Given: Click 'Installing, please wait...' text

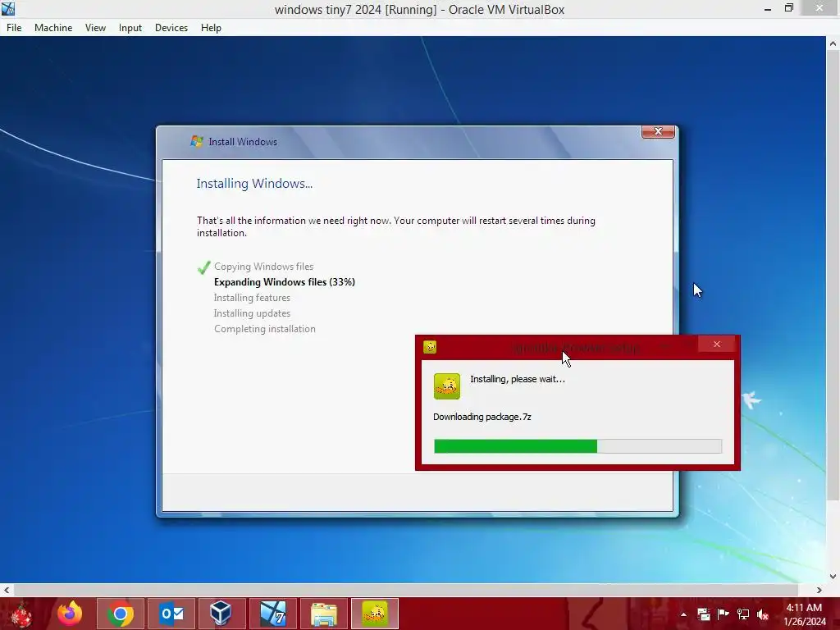Looking at the screenshot, I should pos(518,379).
